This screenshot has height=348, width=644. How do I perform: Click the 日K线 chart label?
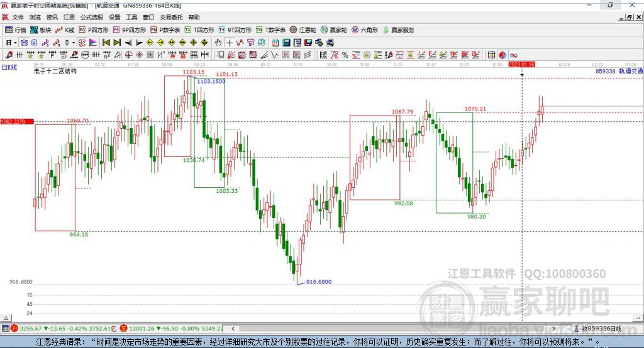(9, 67)
